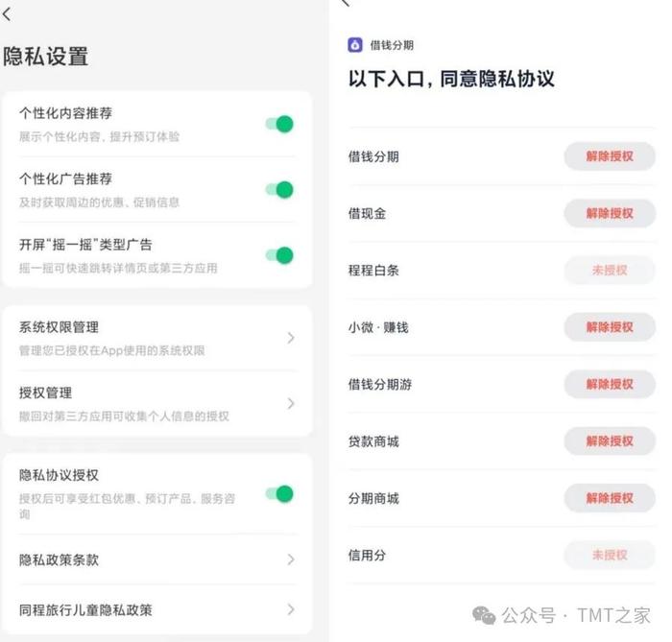Select the 借现金 row label
This screenshot has width=672, height=642.
[367, 213]
